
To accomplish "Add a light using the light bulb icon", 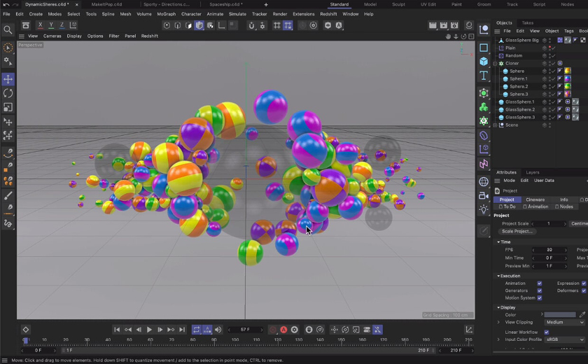I will (x=484, y=209).
